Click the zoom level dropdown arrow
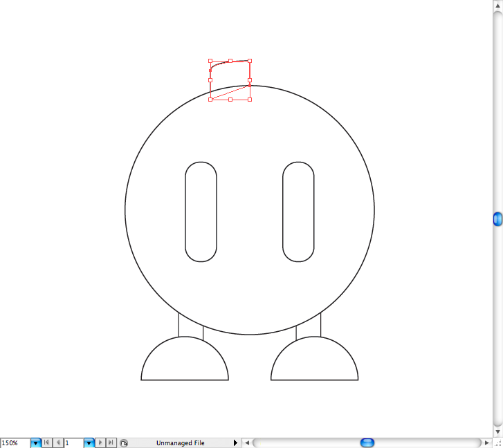Image resolution: width=503 pixels, height=448 pixels. (35, 442)
